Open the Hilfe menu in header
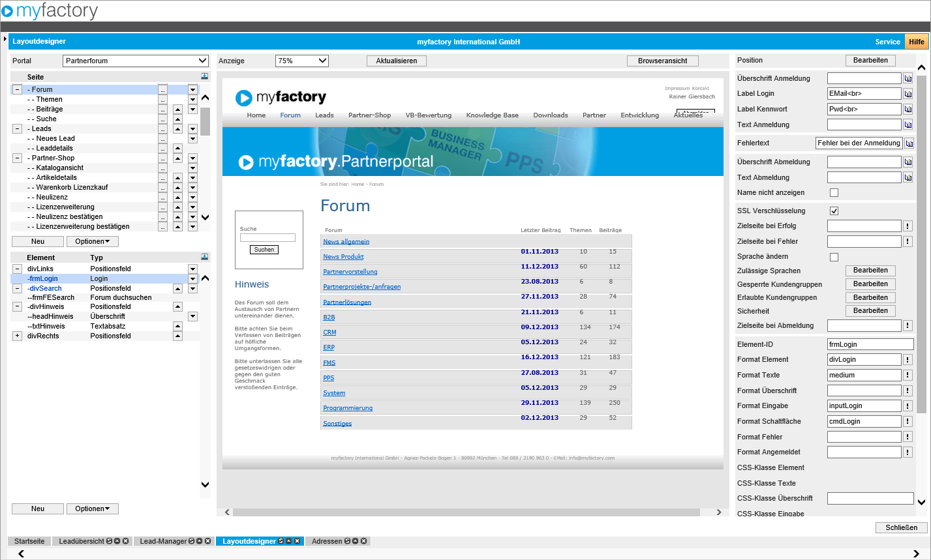 [917, 42]
